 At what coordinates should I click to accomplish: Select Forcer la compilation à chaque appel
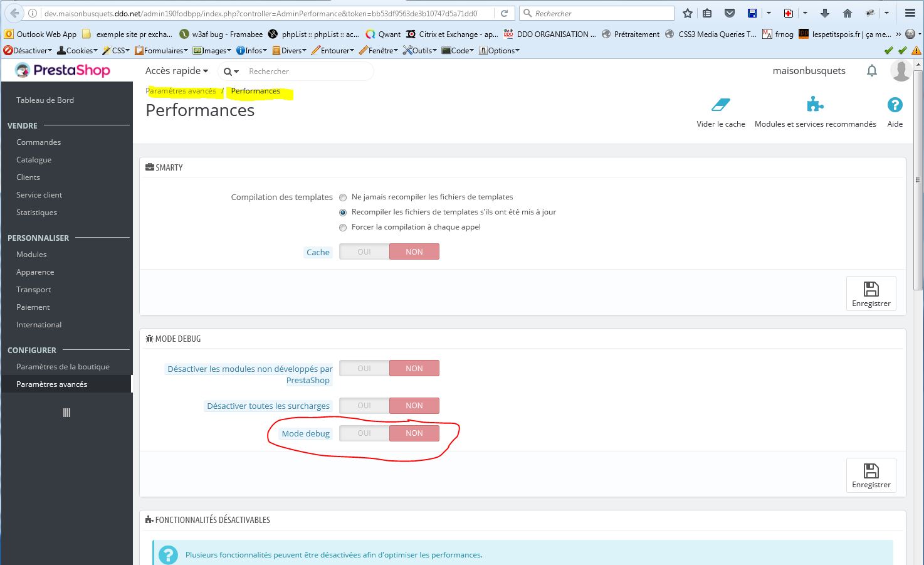[x=343, y=228]
